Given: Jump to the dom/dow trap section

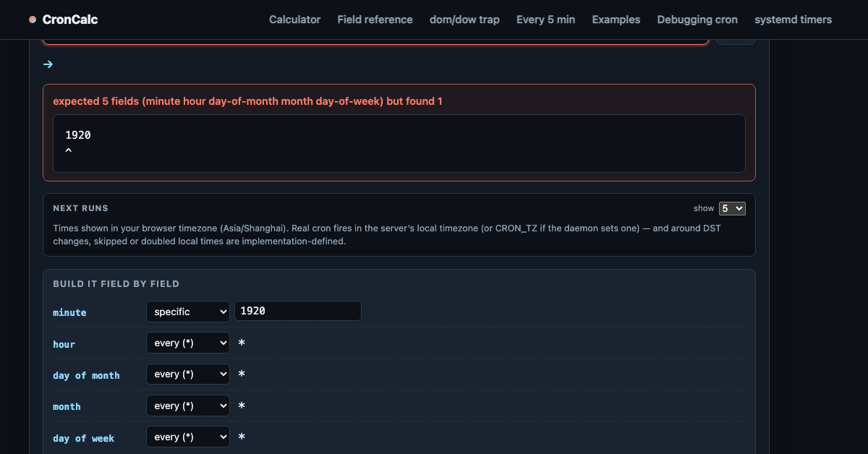Looking at the screenshot, I should click(x=464, y=20).
